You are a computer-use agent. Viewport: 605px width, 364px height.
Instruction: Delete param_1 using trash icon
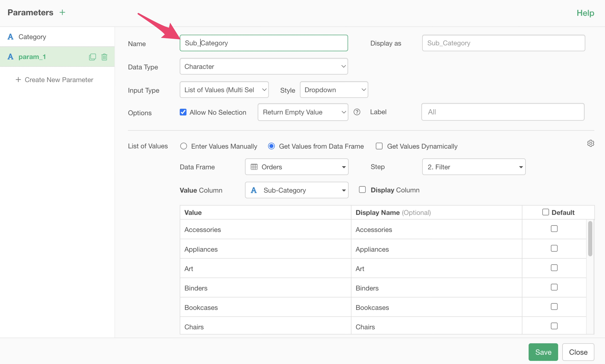tap(104, 57)
